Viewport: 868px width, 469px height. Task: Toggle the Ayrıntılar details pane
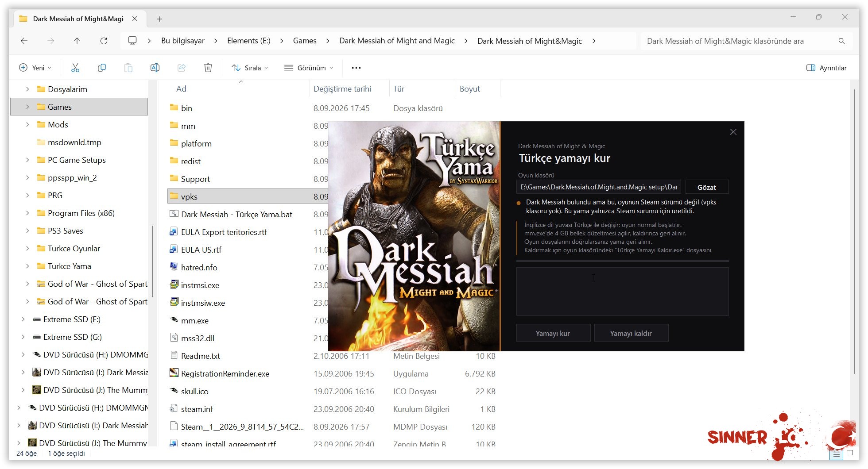tap(826, 68)
